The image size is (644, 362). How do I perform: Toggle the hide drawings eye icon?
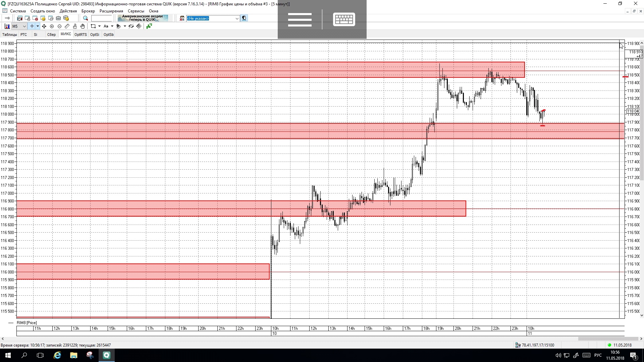coord(131,26)
